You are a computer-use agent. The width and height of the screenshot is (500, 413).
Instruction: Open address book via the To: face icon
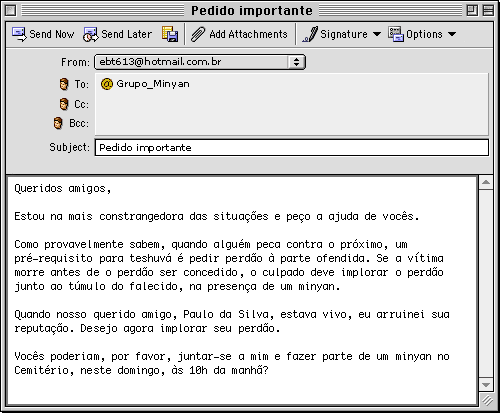[64, 84]
